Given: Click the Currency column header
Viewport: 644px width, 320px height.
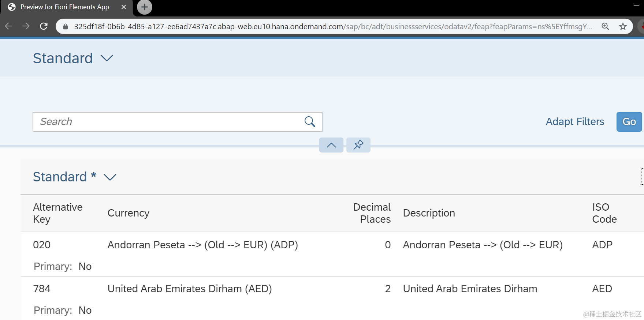Looking at the screenshot, I should pyautogui.click(x=129, y=213).
